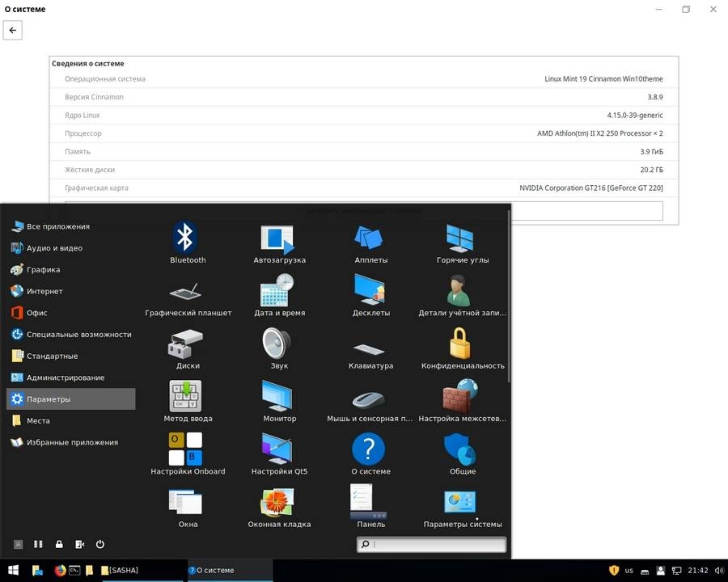728x582 pixels.
Task: Click the NVIDIA GeForce GT 220 value
Action: [591, 188]
